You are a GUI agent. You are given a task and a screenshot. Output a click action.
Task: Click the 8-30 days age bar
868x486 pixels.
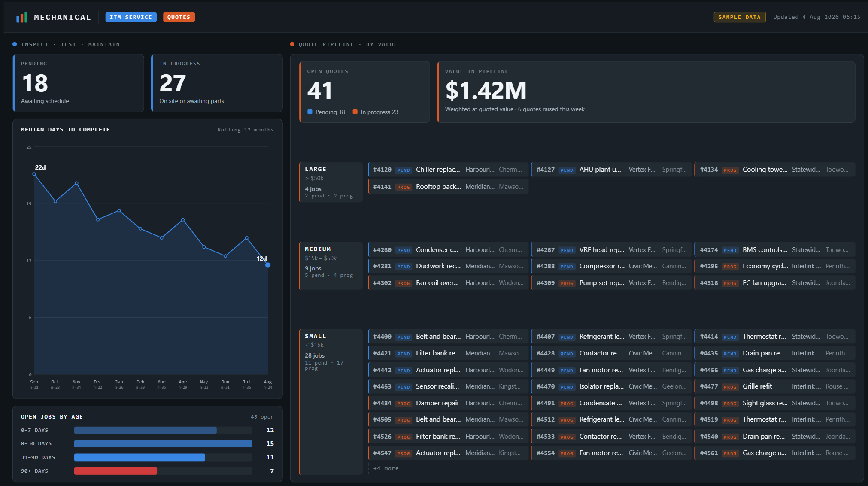click(163, 443)
